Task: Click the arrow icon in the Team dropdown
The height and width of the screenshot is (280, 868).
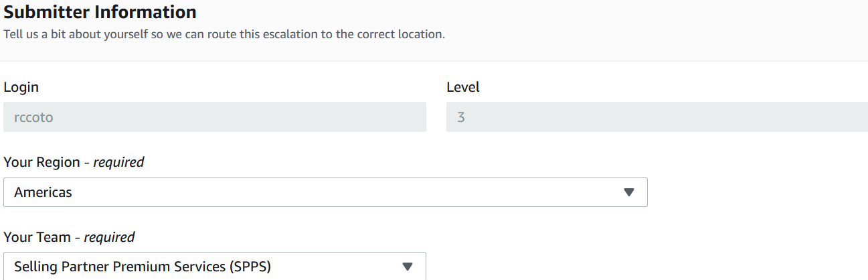Action: click(408, 267)
